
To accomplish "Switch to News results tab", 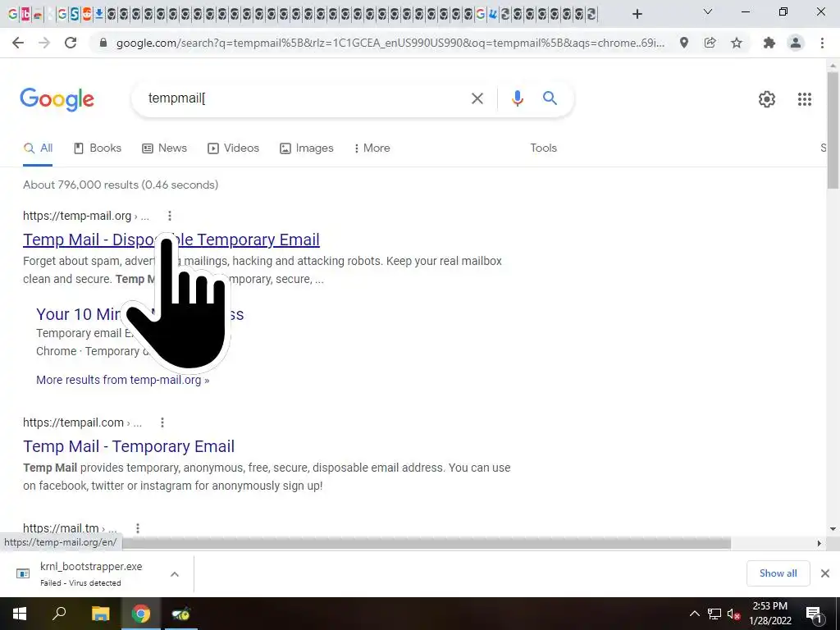I will coord(164,148).
